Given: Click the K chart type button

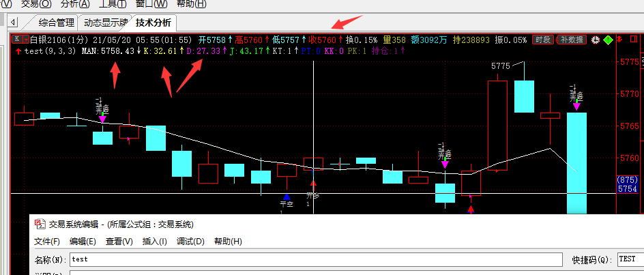Looking at the screenshot, I should [x=17, y=40].
